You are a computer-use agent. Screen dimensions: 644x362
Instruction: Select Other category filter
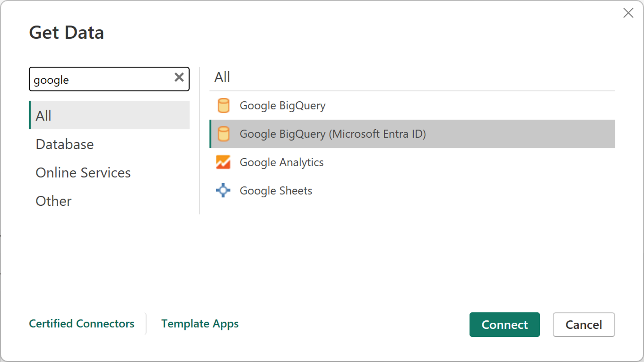[53, 200]
